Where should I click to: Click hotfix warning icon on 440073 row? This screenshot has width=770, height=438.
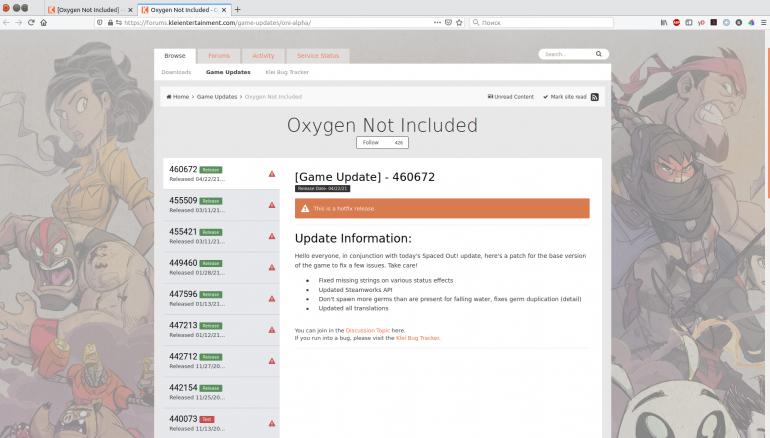coord(272,423)
